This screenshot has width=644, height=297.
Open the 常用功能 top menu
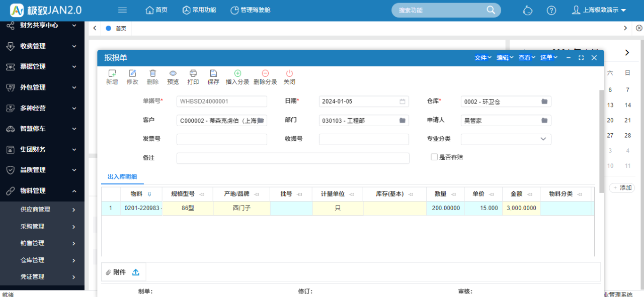(x=201, y=10)
